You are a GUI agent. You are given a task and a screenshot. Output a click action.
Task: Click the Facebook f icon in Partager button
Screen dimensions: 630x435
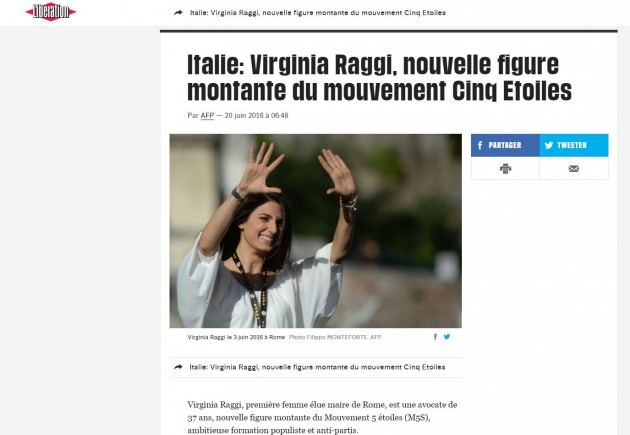point(480,145)
